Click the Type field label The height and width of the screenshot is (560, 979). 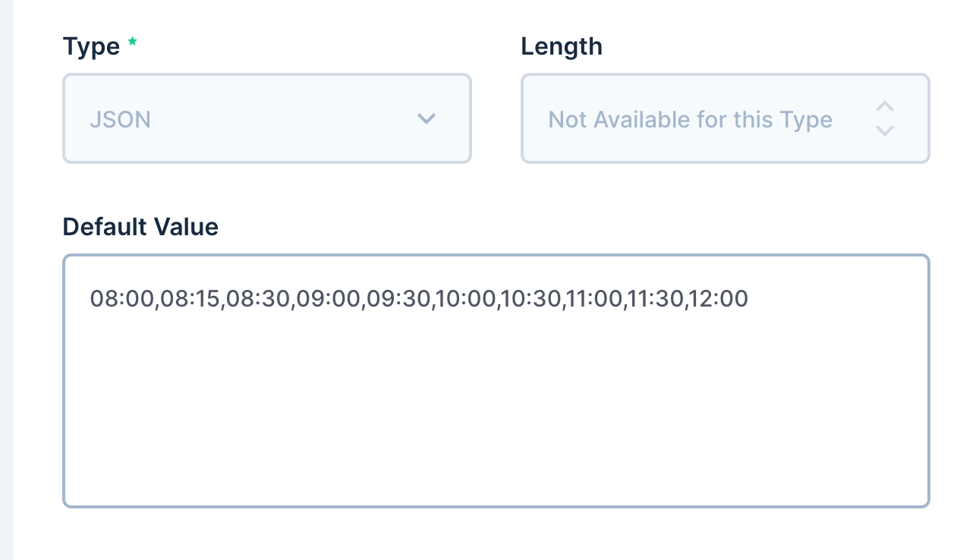92,46
